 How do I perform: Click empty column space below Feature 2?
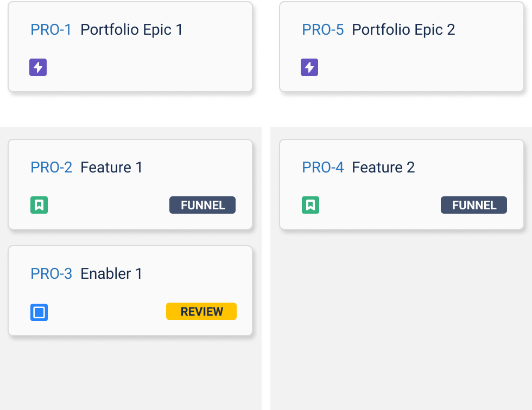point(401,318)
